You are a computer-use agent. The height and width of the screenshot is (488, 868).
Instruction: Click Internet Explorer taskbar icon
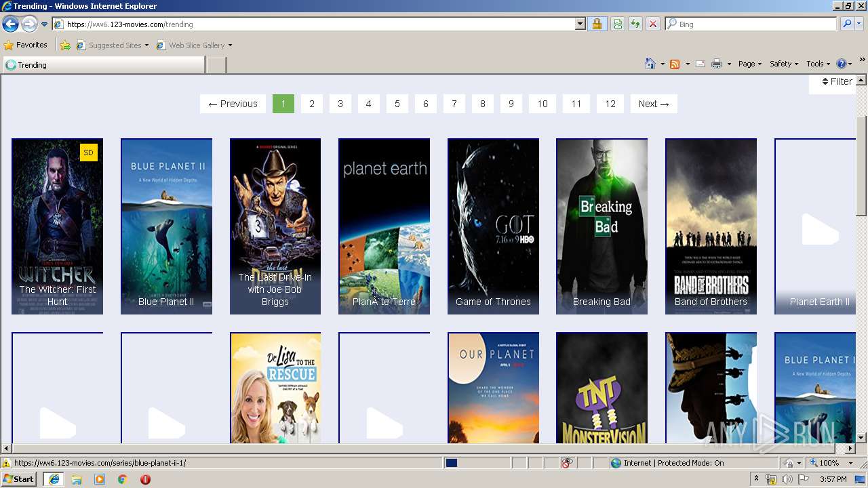click(x=54, y=479)
